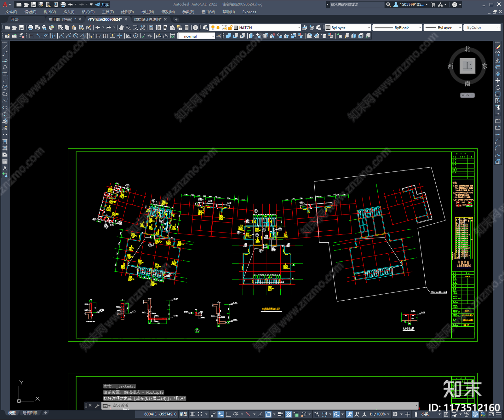Select the Multiline Text A tool
Screen dimensions: 504x420
click(x=5, y=168)
